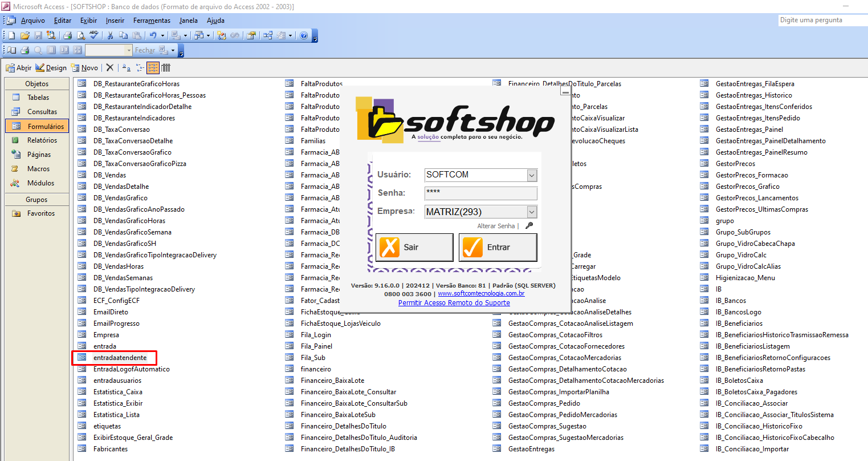
Task: Switch to Details view in database window
Action: click(x=166, y=67)
